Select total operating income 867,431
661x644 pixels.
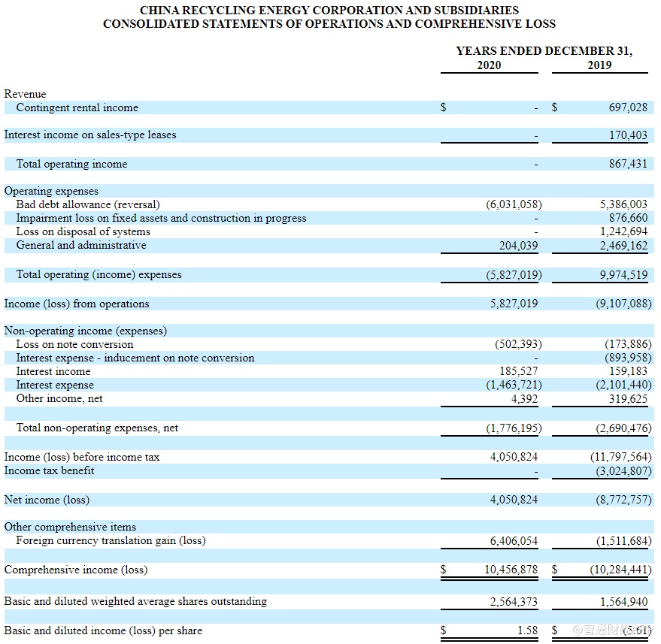click(628, 163)
